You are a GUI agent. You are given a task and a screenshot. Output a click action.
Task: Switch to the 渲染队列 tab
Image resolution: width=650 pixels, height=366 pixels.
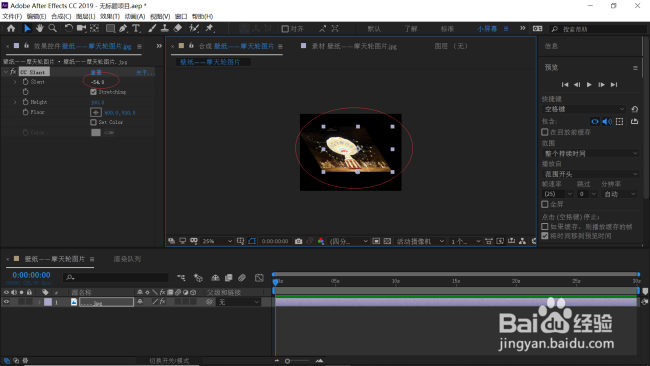(x=127, y=259)
